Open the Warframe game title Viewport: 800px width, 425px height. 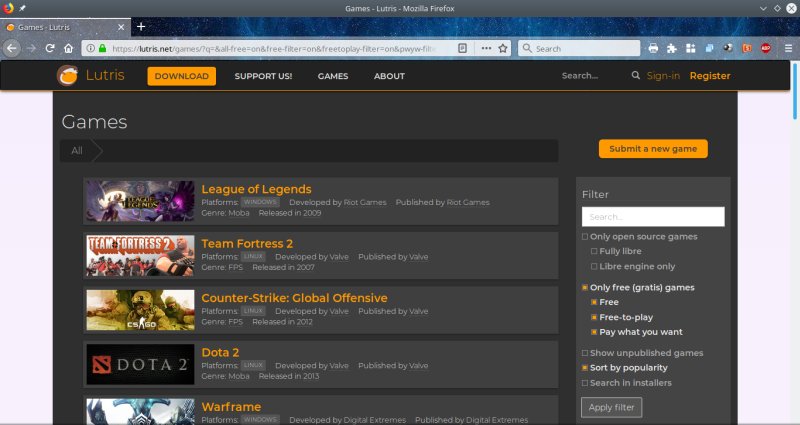point(231,407)
